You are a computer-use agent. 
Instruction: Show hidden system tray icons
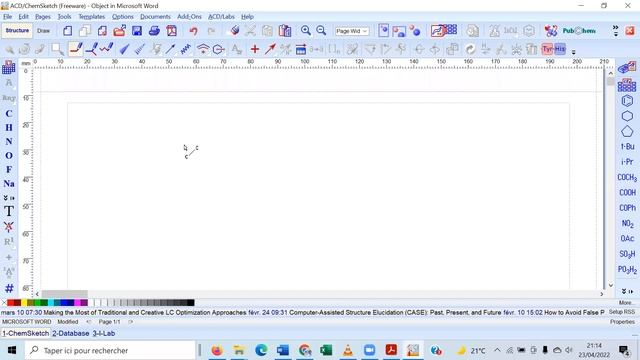[x=497, y=350]
